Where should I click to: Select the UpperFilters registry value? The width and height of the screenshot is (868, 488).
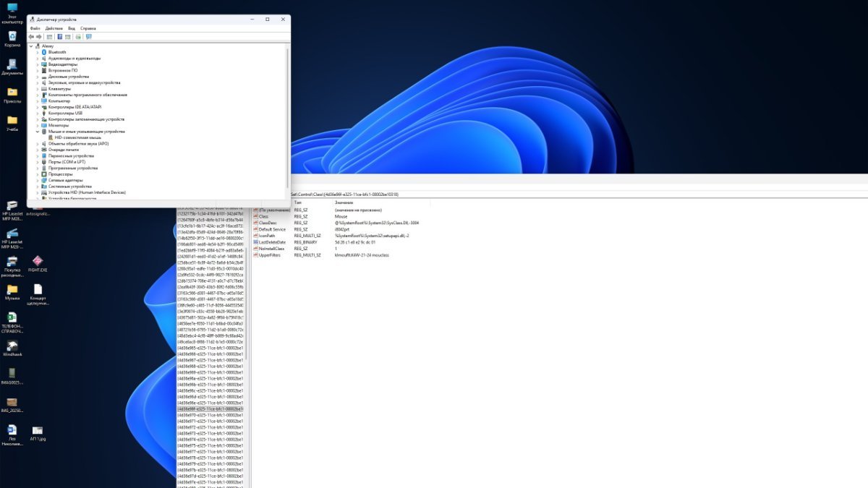(x=271, y=255)
